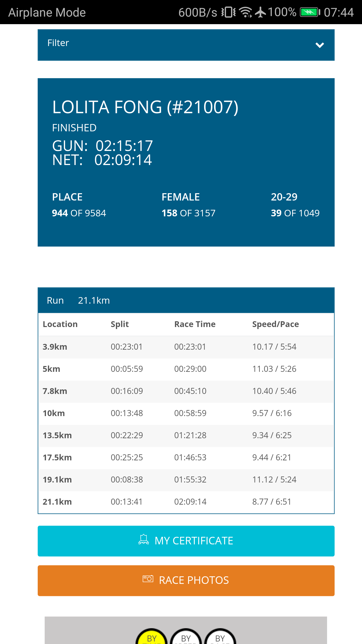Tap the Wi-Fi signal icon

pos(245,12)
